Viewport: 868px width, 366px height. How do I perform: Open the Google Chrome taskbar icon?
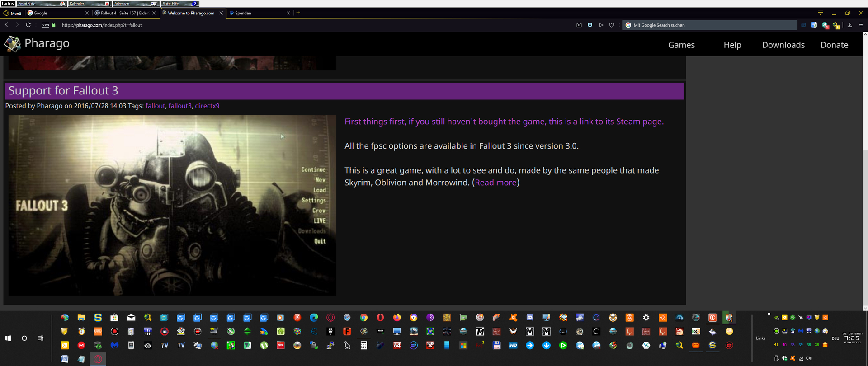363,318
